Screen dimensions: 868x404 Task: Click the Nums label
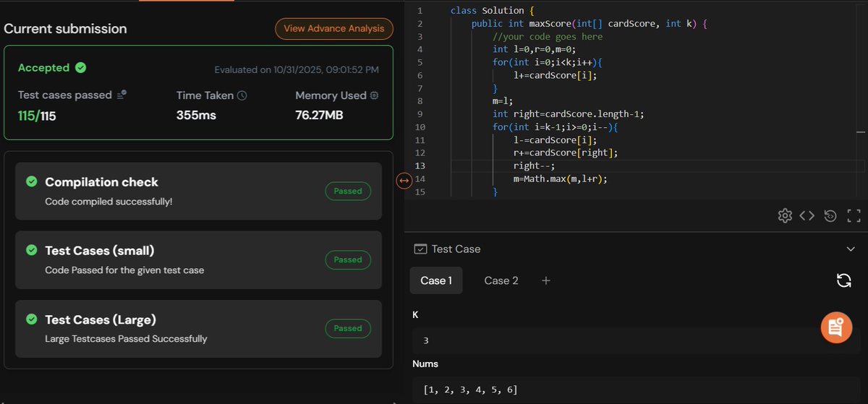pos(425,364)
